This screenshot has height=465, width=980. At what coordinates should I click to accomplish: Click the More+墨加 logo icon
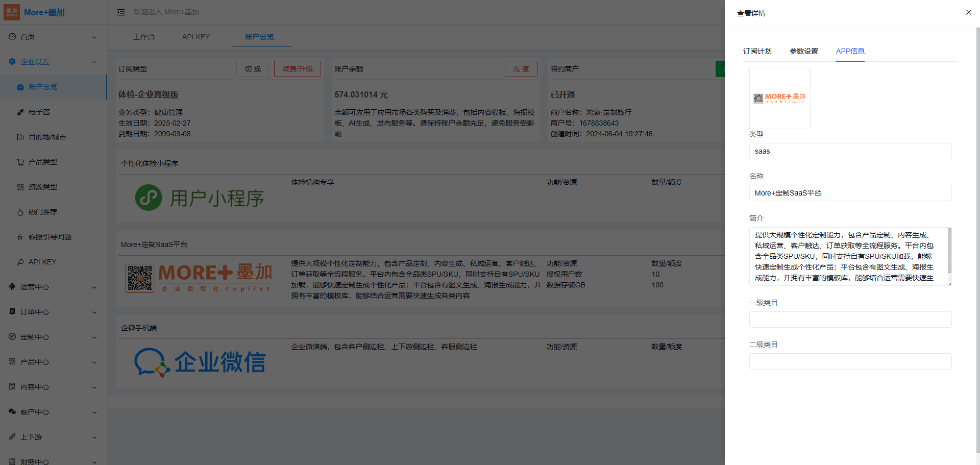(12, 12)
